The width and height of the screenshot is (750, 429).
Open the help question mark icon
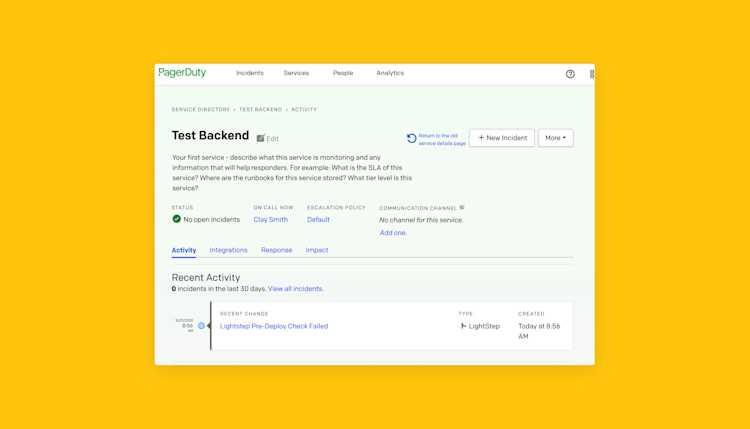(x=570, y=74)
